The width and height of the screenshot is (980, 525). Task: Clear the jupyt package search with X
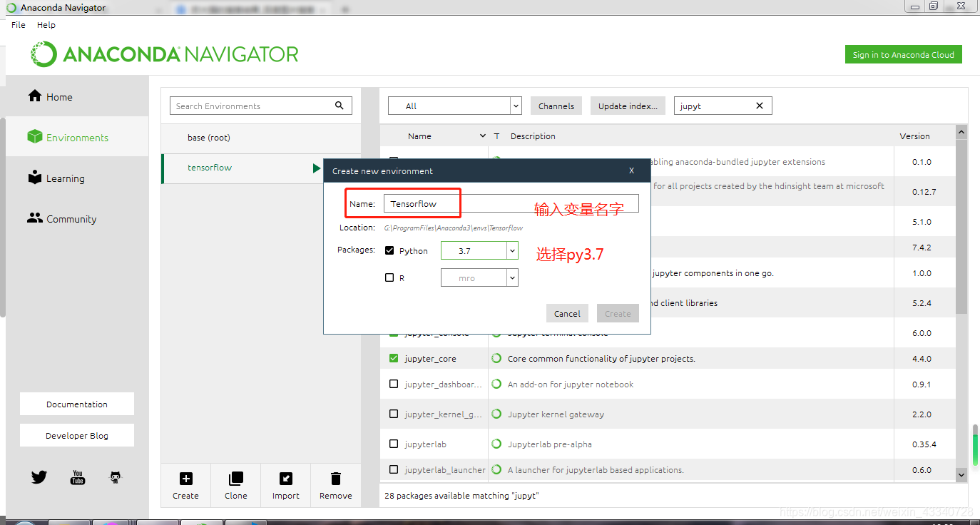point(760,106)
